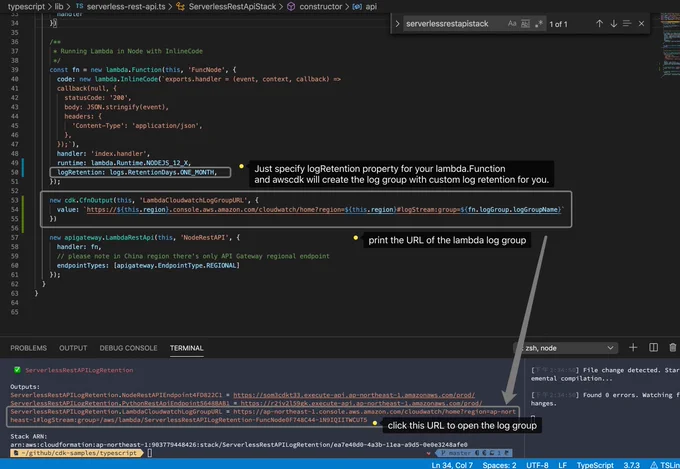Open the DEBUG CONSOLE tab
Screen dimensions: 680x469
(128, 348)
